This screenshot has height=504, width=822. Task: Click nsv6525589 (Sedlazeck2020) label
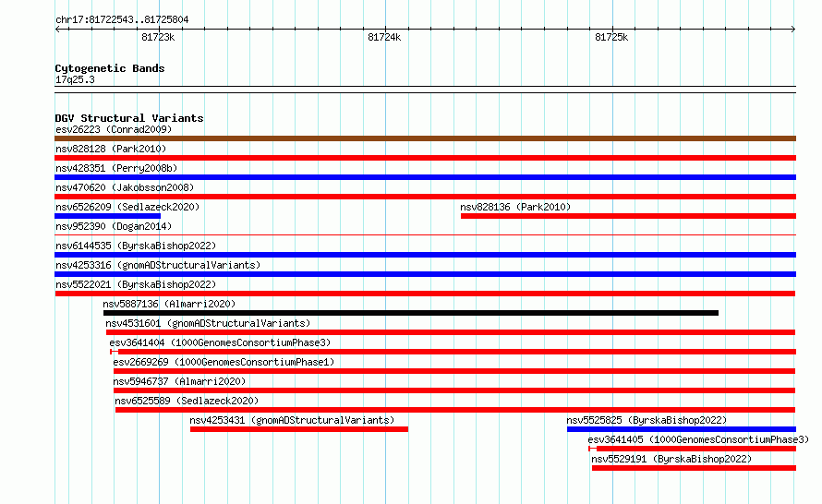pos(187,401)
